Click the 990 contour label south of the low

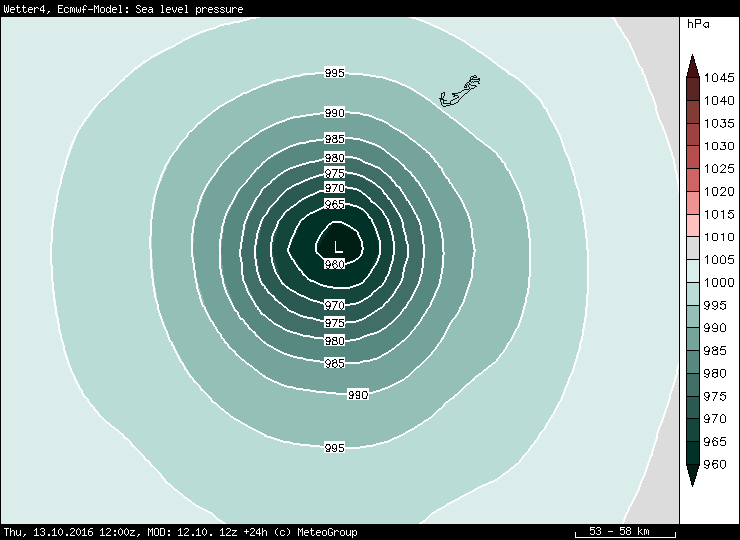pos(358,395)
